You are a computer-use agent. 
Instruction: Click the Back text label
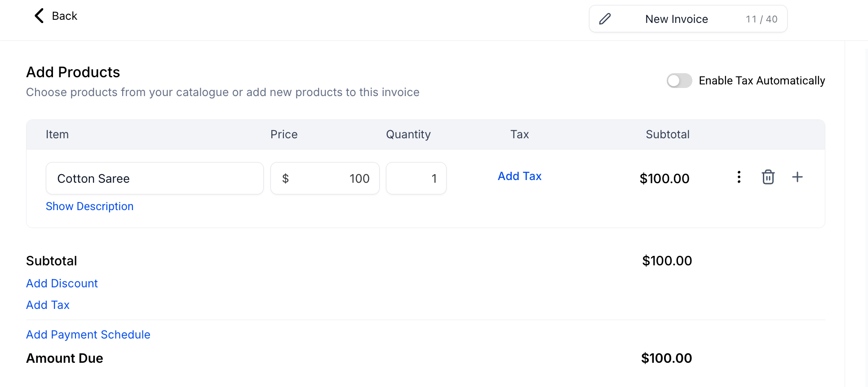65,16
